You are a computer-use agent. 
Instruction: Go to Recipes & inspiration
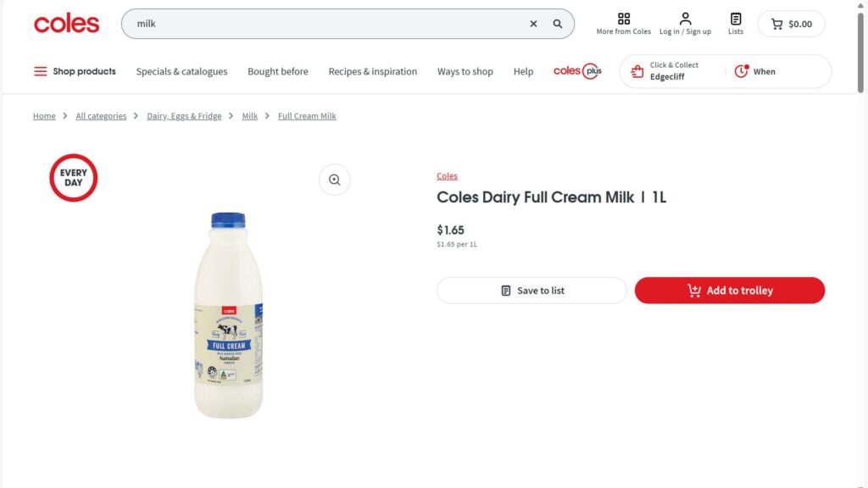(373, 71)
